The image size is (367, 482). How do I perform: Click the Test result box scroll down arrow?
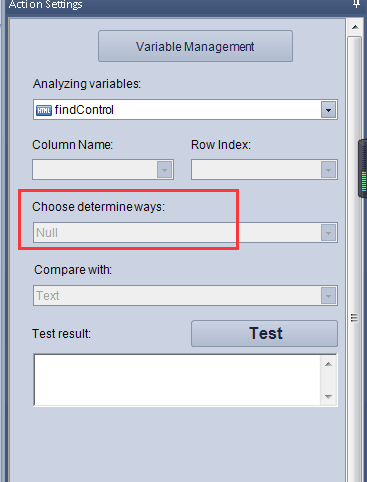point(328,397)
